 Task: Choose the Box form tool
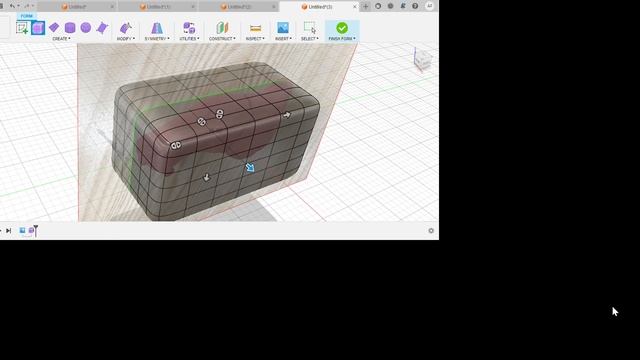point(38,28)
